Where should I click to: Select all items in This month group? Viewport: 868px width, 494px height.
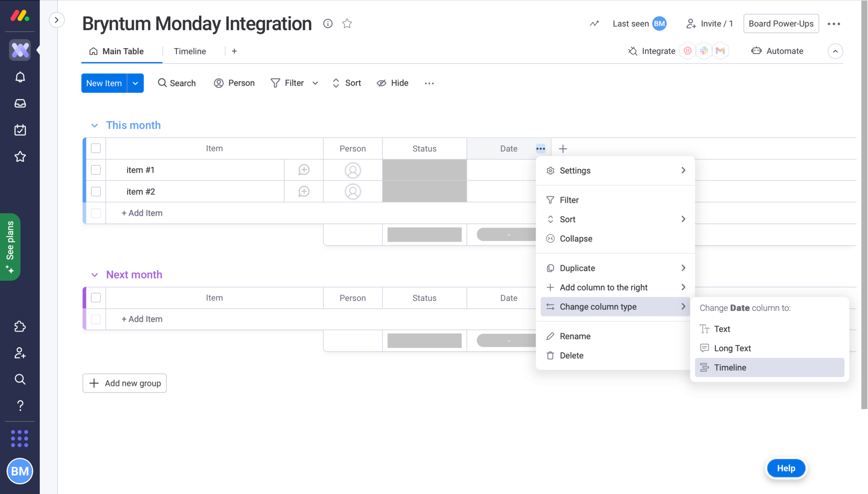click(96, 148)
